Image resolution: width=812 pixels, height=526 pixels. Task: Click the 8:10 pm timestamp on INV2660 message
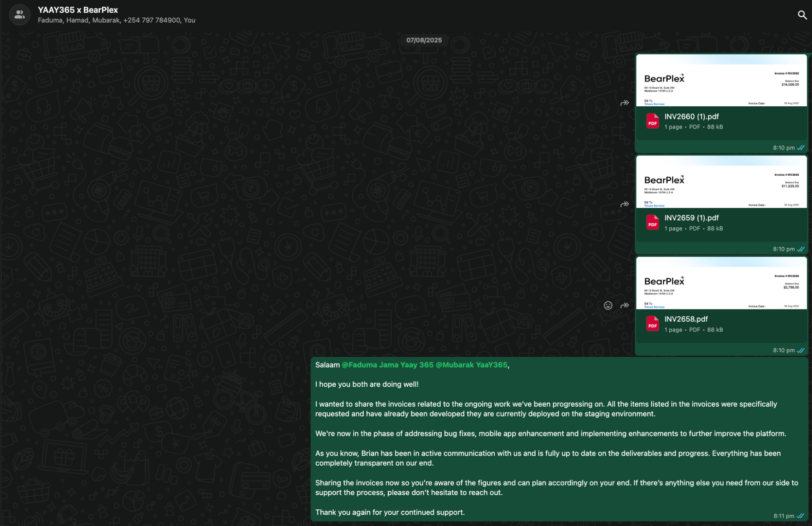783,148
